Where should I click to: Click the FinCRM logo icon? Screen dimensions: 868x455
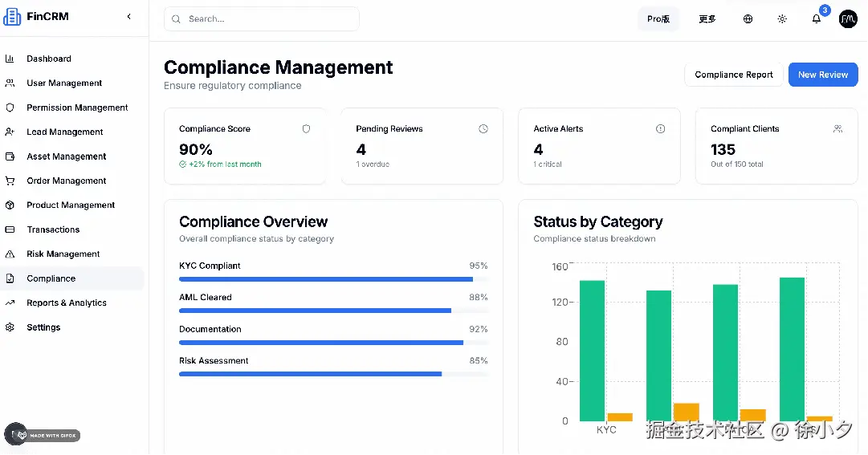[11, 17]
